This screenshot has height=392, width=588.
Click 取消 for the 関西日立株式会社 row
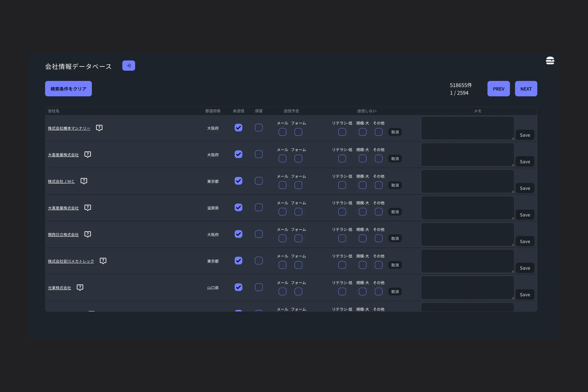click(x=395, y=238)
